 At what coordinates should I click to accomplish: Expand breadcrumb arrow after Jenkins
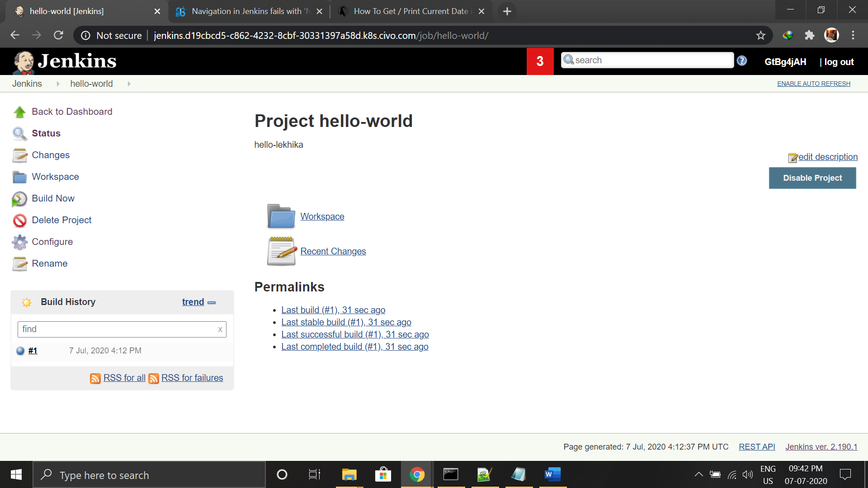pos(58,84)
